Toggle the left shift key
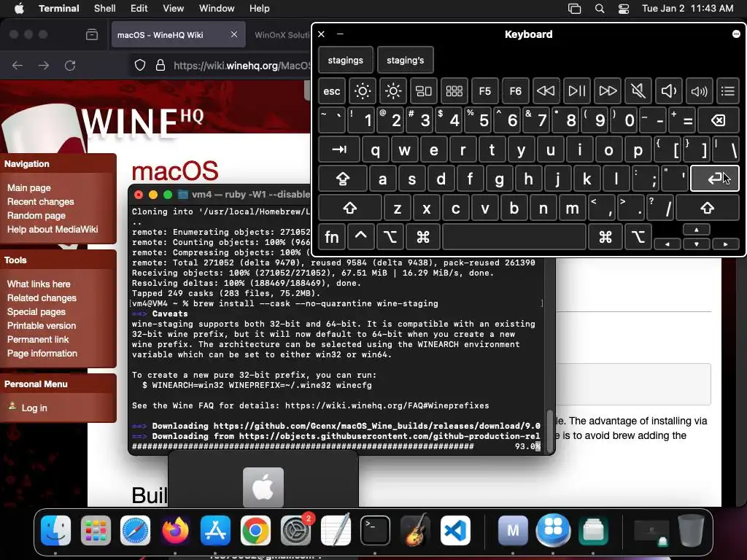The width and height of the screenshot is (747, 560). pos(349,208)
